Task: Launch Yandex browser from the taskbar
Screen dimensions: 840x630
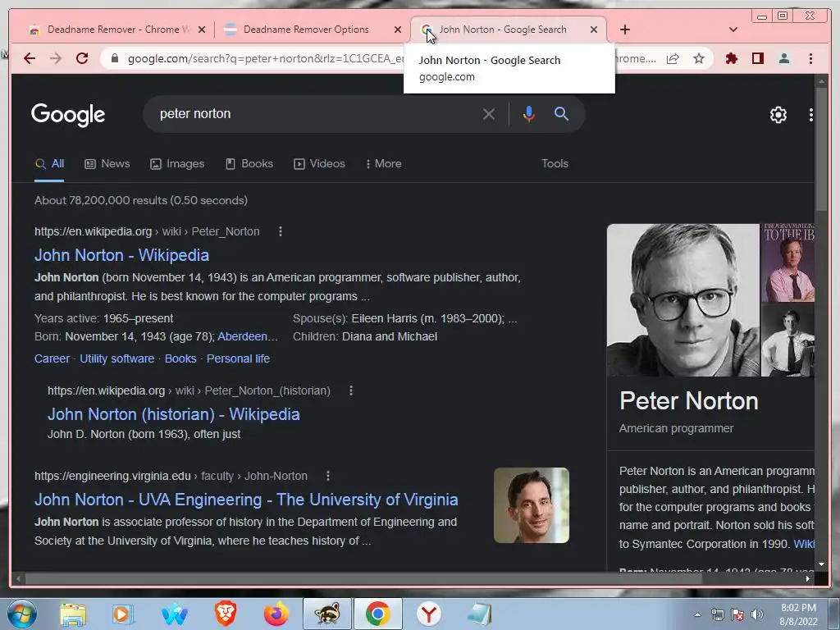Action: click(428, 614)
